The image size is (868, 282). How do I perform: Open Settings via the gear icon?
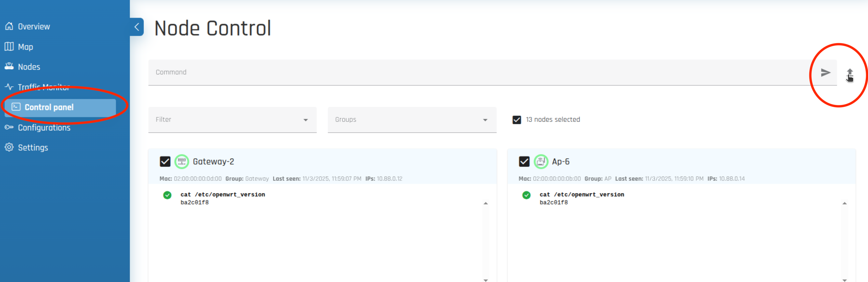9,147
